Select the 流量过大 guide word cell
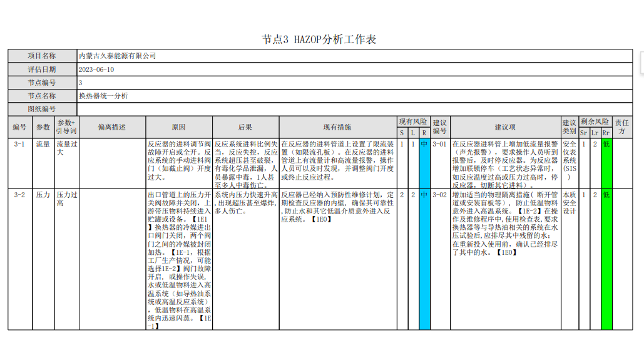Screen dimensions: 644x345 pos(67,163)
